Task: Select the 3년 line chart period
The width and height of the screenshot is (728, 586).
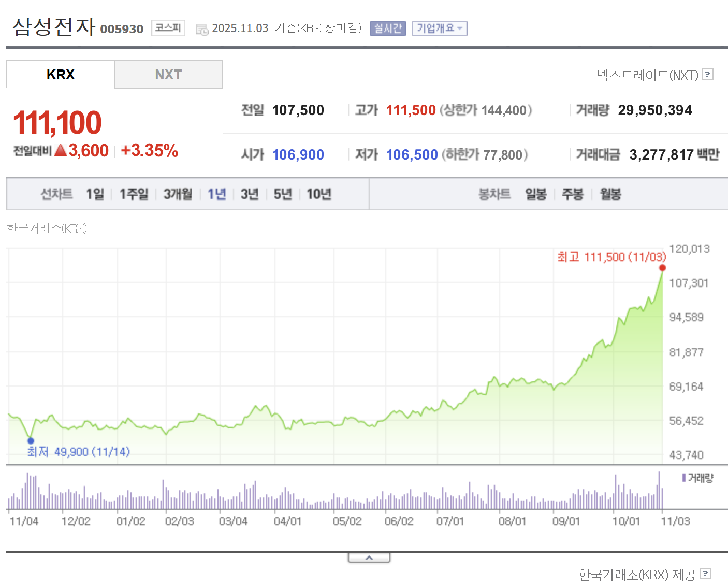Action: [x=250, y=194]
